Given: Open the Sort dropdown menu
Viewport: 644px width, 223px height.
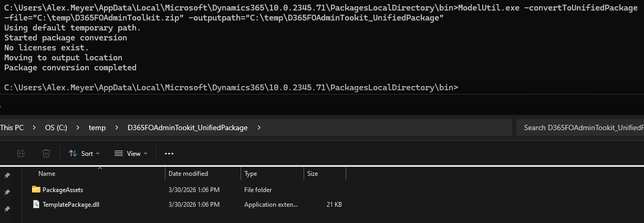Looking at the screenshot, I should (x=84, y=153).
